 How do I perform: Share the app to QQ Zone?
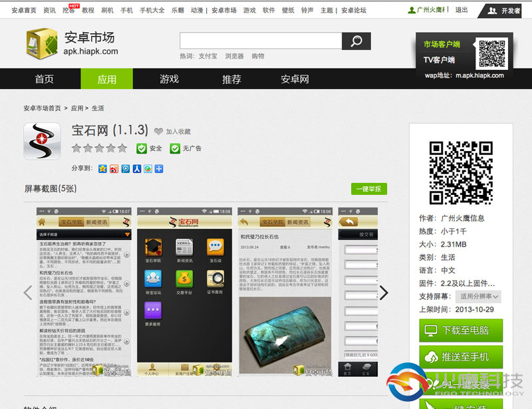coord(102,168)
